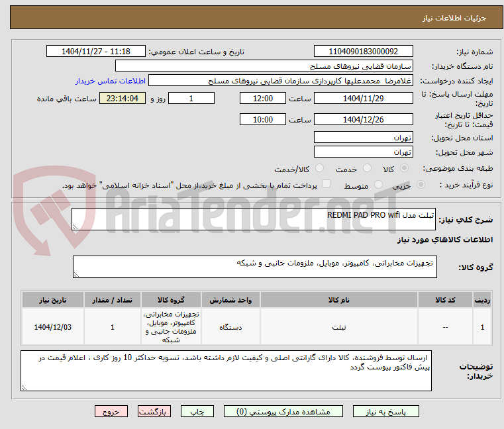Click the تعداد / مقدار column header

(x=112, y=300)
